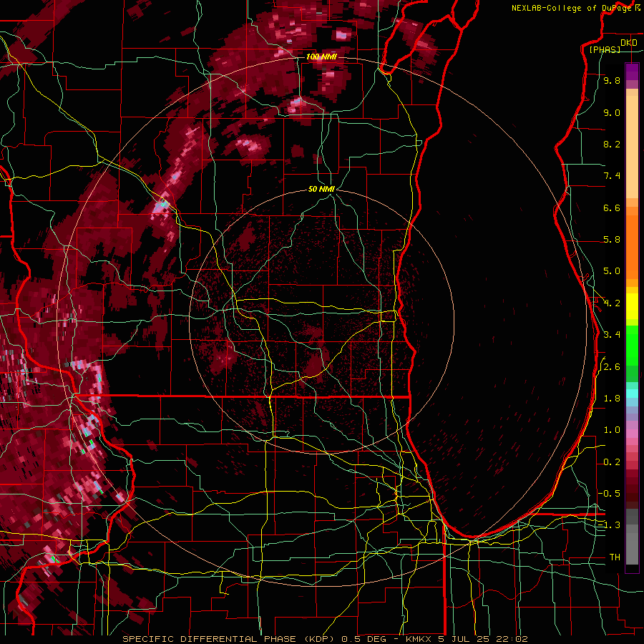
Task: Select the 50 NMI range ring label
Action: coord(321,190)
